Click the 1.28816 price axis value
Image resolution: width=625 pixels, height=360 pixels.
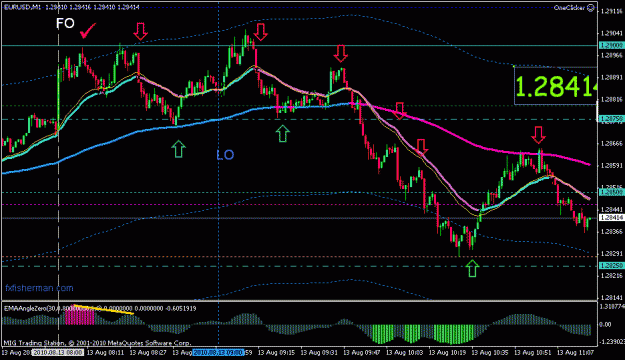point(611,99)
